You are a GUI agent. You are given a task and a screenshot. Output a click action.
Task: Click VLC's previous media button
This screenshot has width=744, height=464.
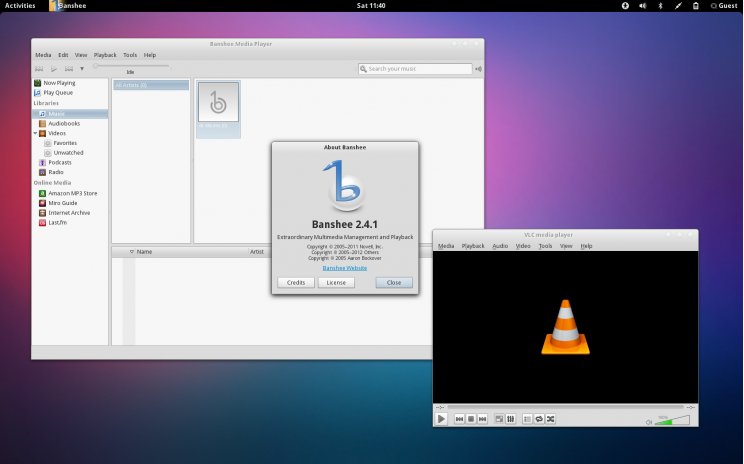(459, 419)
